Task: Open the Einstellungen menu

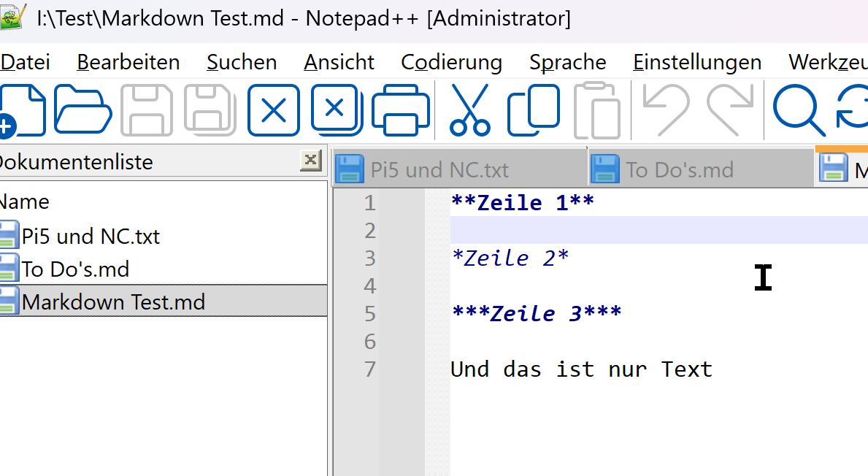Action: (x=697, y=62)
